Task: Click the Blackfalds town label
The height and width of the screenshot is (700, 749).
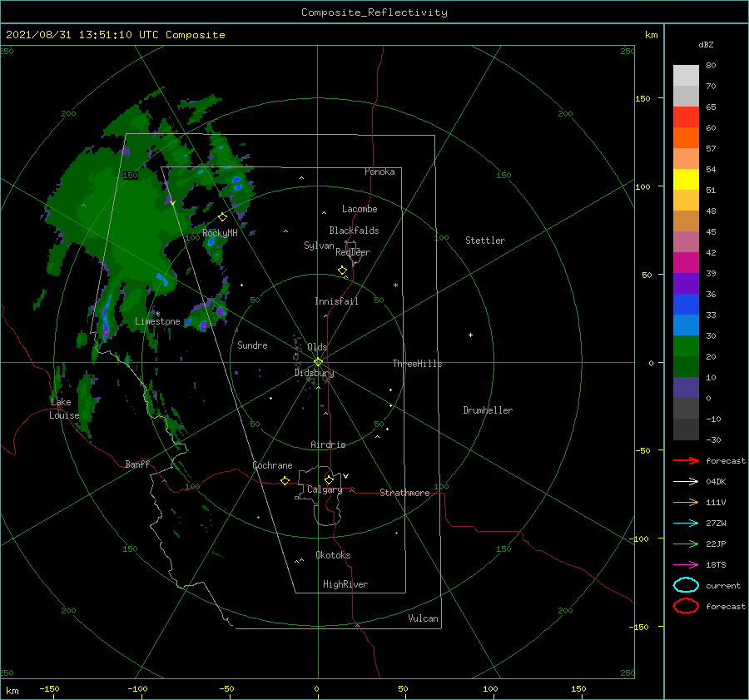Action: (354, 231)
